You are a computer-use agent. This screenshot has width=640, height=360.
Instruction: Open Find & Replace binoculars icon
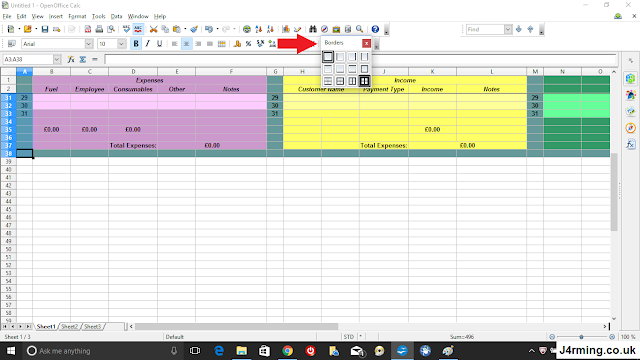coord(313,29)
